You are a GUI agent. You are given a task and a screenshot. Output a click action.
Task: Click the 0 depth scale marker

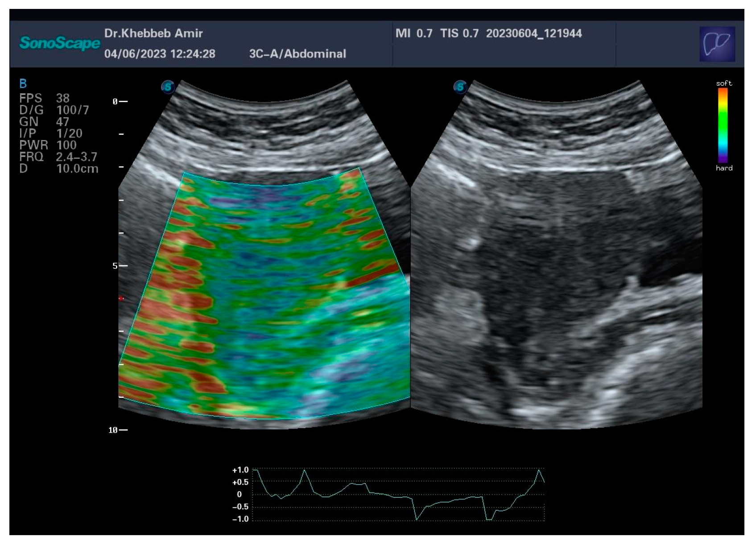tap(120, 102)
